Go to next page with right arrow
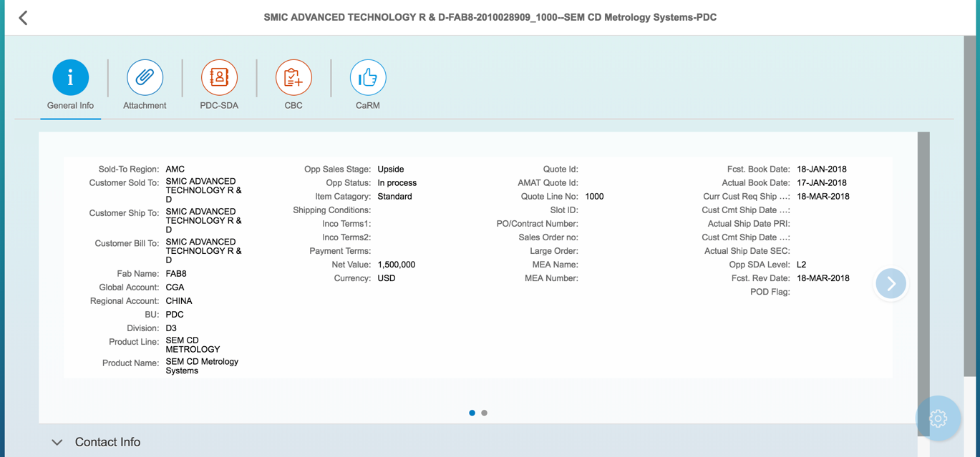This screenshot has height=457, width=980. (x=891, y=284)
